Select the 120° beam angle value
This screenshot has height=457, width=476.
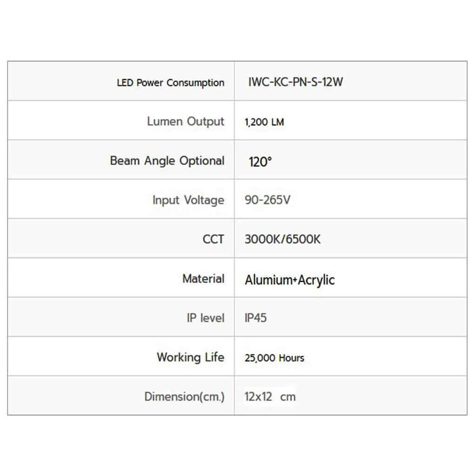point(260,162)
